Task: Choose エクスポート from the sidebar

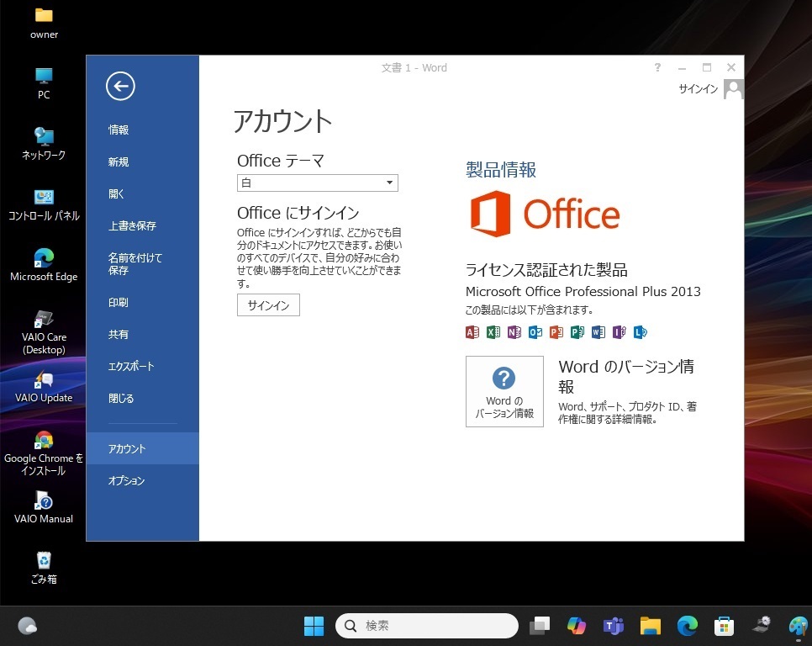Action: coord(131,367)
